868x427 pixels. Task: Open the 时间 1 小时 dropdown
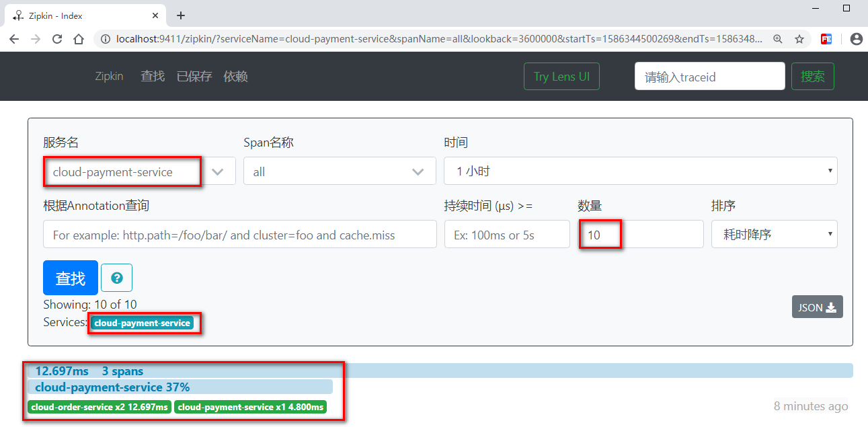[x=641, y=171]
